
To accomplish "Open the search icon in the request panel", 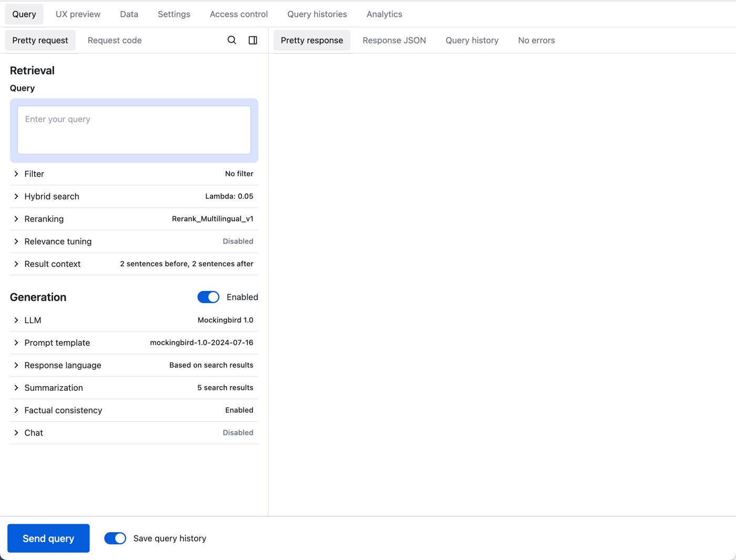I will point(232,40).
